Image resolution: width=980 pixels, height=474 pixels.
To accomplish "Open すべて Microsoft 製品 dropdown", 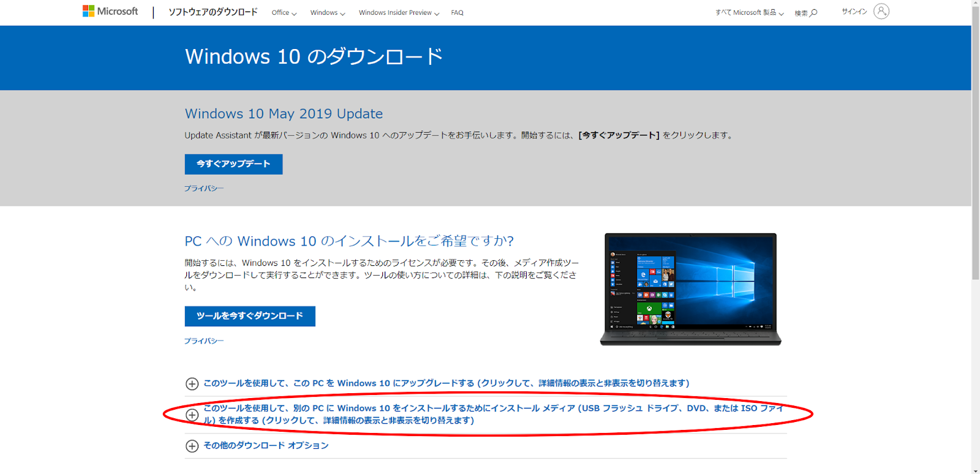I will pos(750,12).
